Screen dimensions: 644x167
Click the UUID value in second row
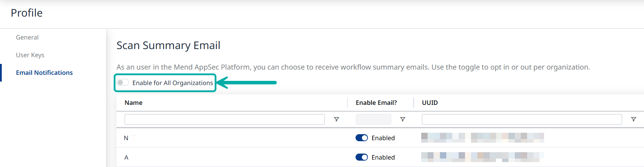click(x=482, y=157)
